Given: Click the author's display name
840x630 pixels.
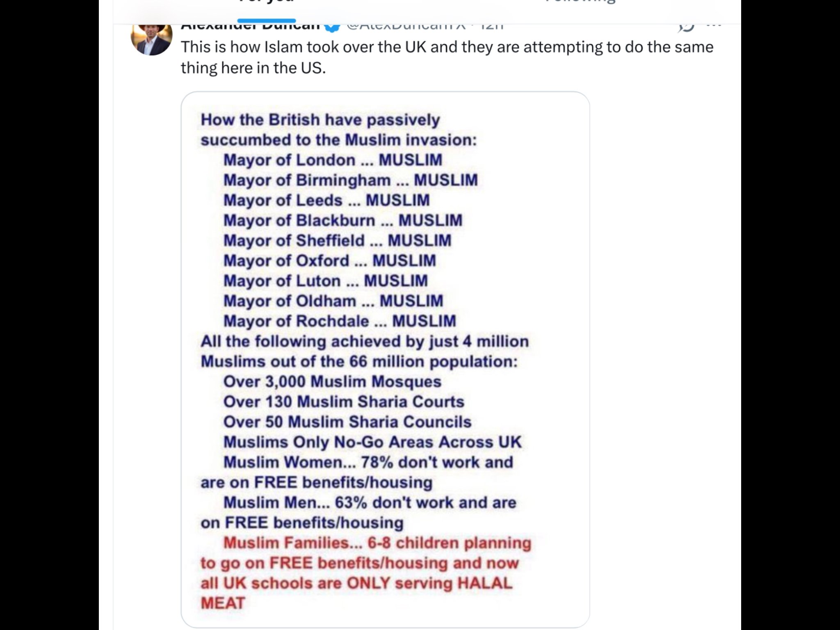Looking at the screenshot, I should coord(250,26).
